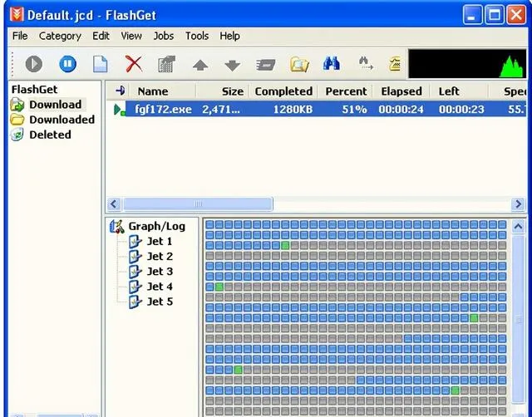Viewport: 532px width, 417px height.
Task: Open the Edit menu
Action: click(101, 36)
